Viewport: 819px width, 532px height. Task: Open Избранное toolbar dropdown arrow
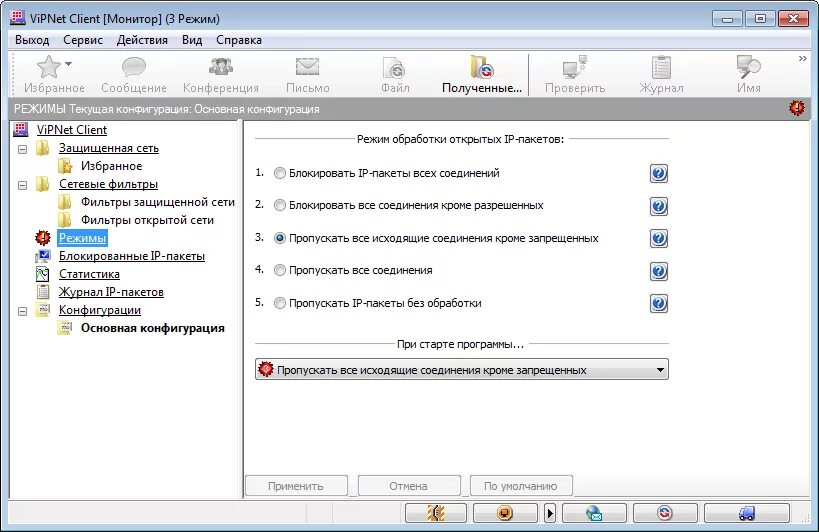coord(68,64)
